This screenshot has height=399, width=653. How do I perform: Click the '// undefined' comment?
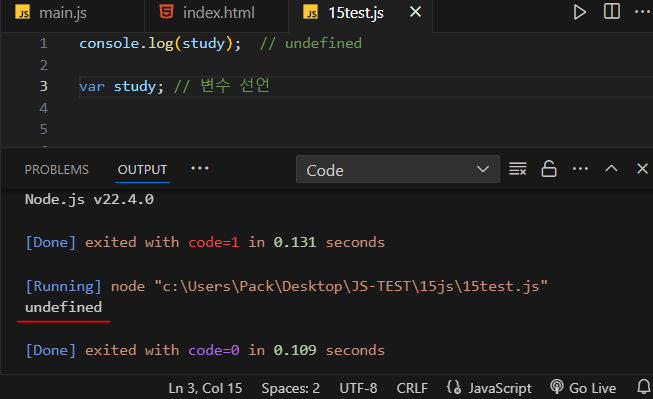(311, 43)
